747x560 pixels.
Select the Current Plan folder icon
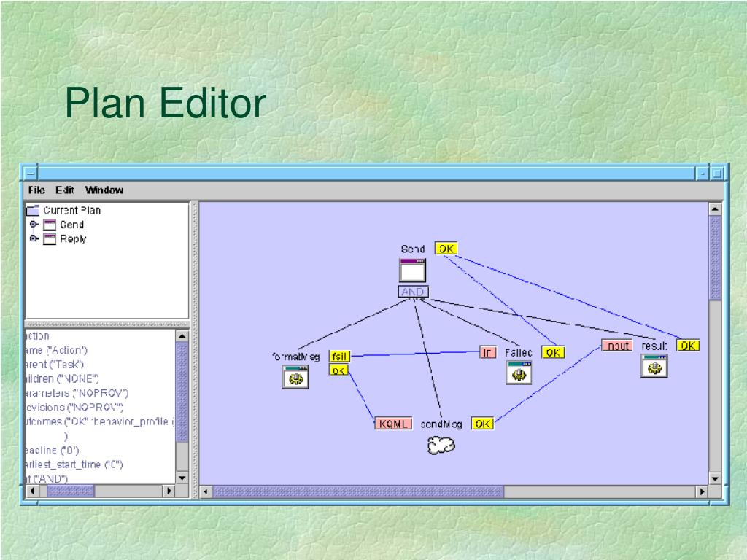click(x=33, y=210)
